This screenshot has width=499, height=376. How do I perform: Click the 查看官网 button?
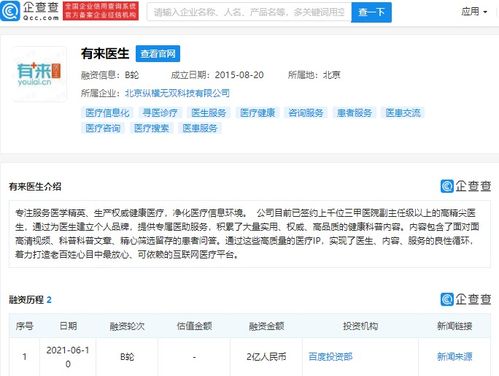click(x=158, y=54)
